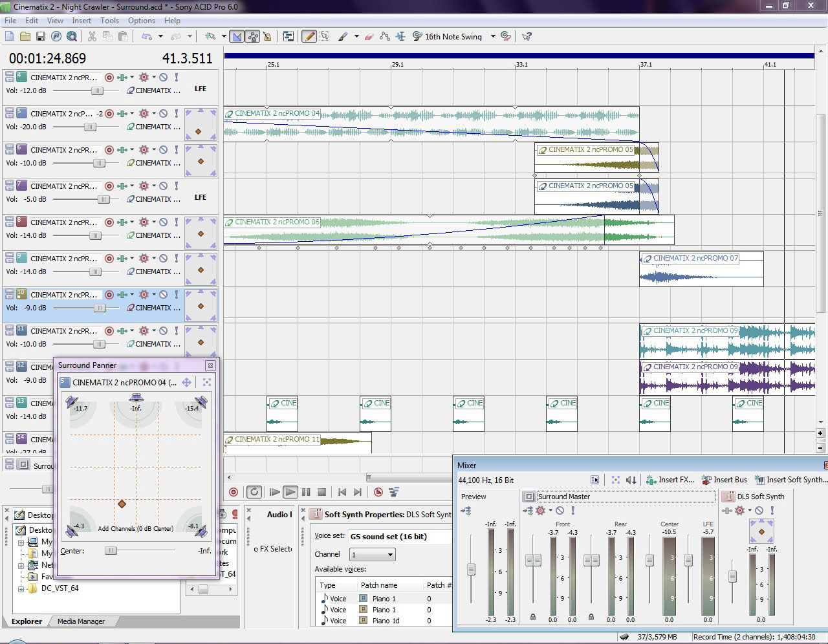Arm track 5 for record
The width and height of the screenshot is (828, 644).
pyautogui.click(x=109, y=114)
